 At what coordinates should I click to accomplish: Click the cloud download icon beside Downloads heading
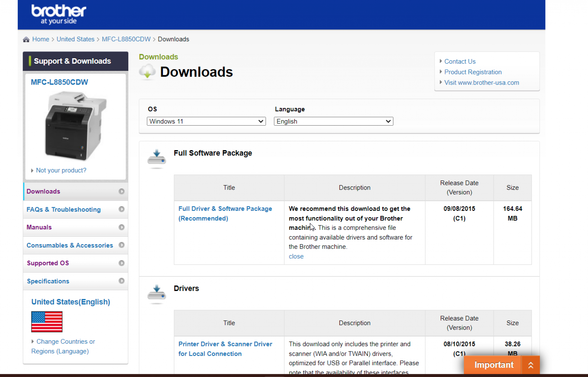pyautogui.click(x=147, y=72)
